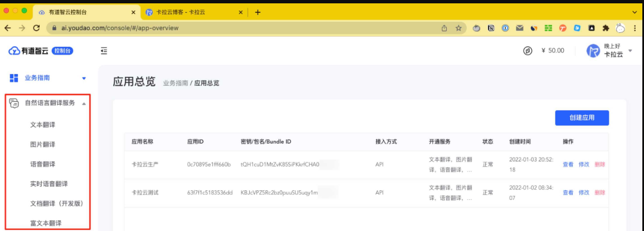
Task: Click the lock icon in the address bar
Action: point(54,29)
